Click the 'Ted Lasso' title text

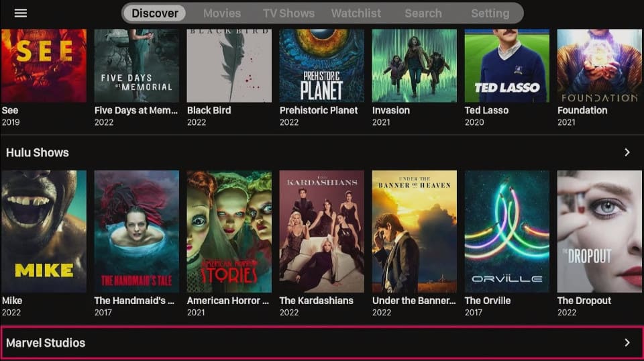(x=487, y=110)
